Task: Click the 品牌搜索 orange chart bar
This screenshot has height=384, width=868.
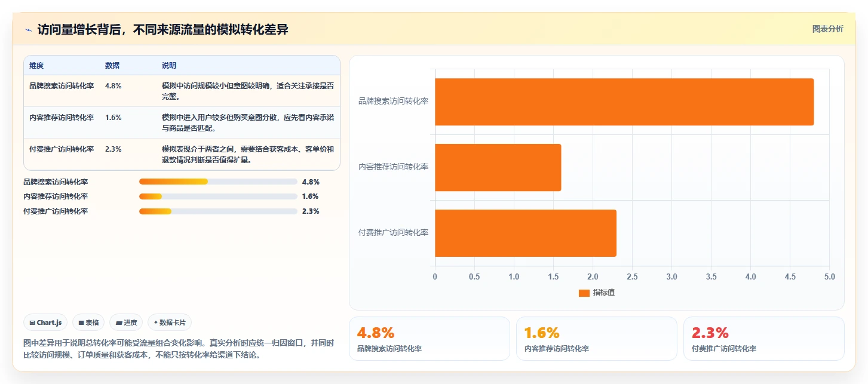Action: 624,102
